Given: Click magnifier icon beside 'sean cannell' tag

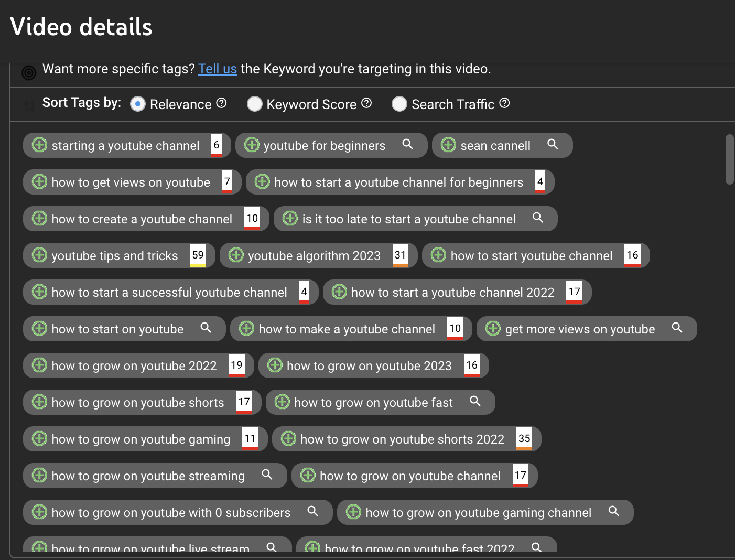Looking at the screenshot, I should [x=553, y=144].
